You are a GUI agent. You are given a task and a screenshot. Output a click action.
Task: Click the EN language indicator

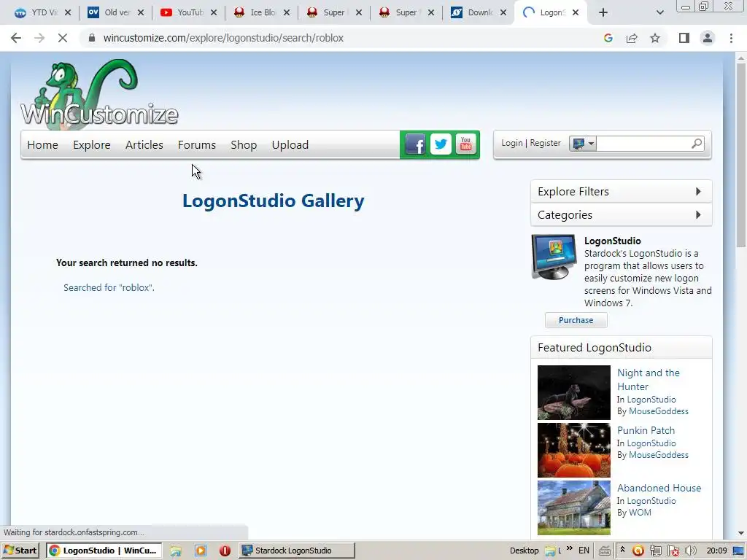pos(584,551)
